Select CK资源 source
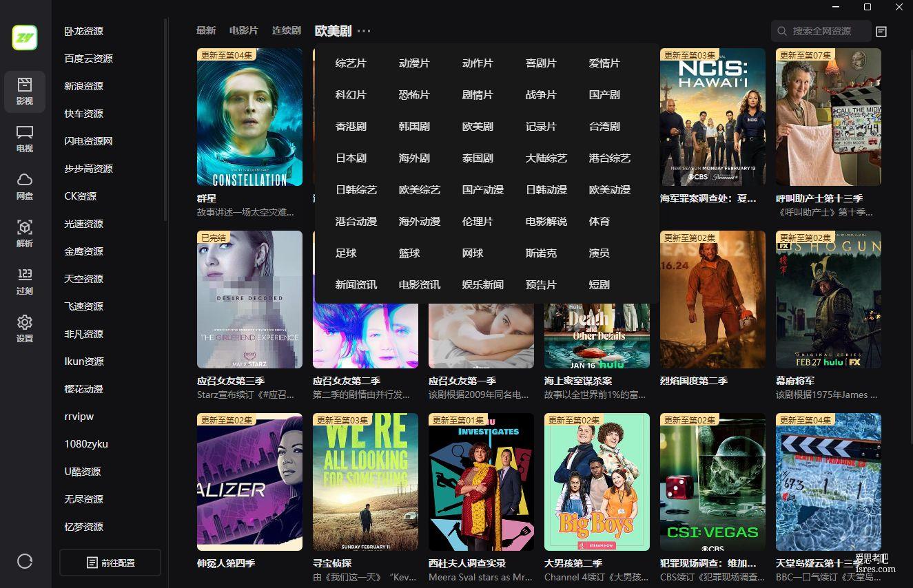Screen dimensions: 913x588 point(81,196)
